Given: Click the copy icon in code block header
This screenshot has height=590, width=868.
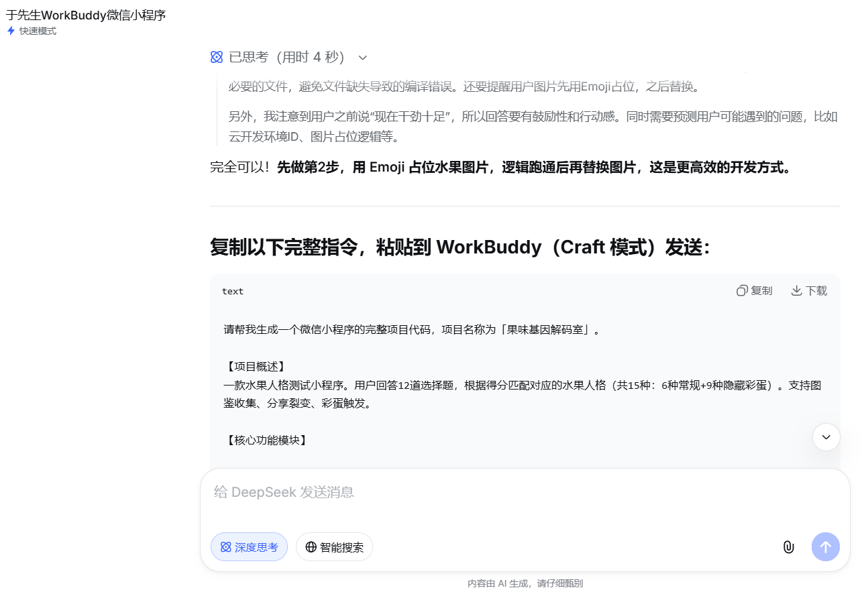Looking at the screenshot, I should (x=742, y=291).
